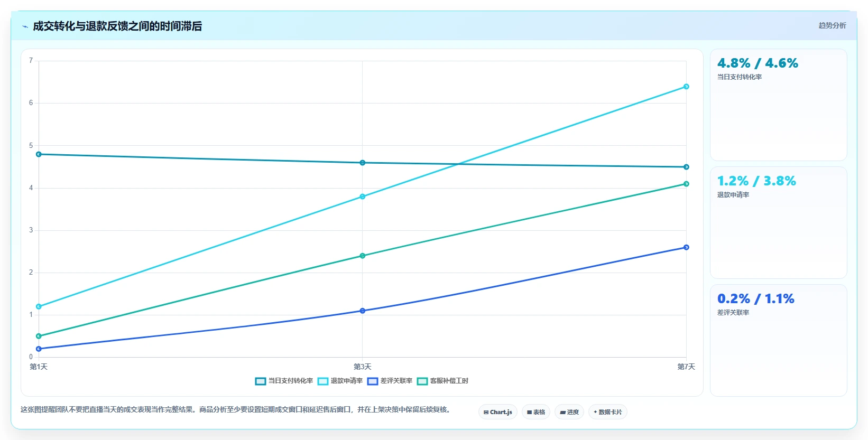
Task: Click 当日支付转化率 data point at 第3天
Action: pyautogui.click(x=363, y=163)
